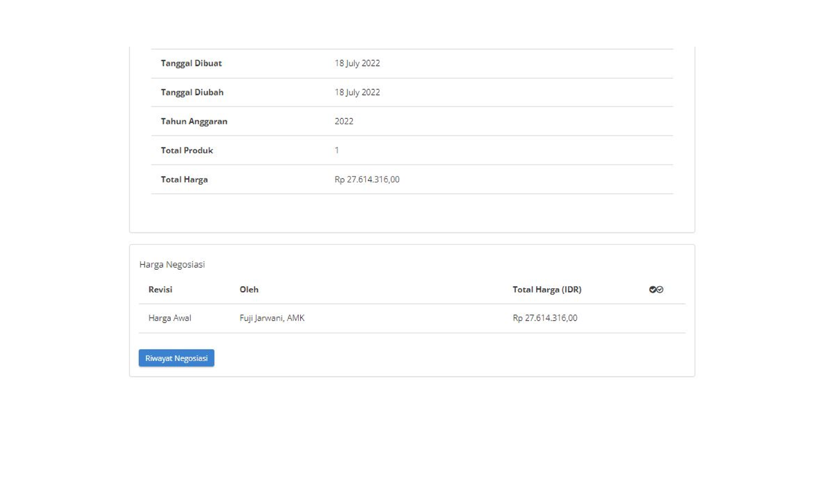Click the budget year value 2022
This screenshot has width=830, height=504.
coord(344,121)
